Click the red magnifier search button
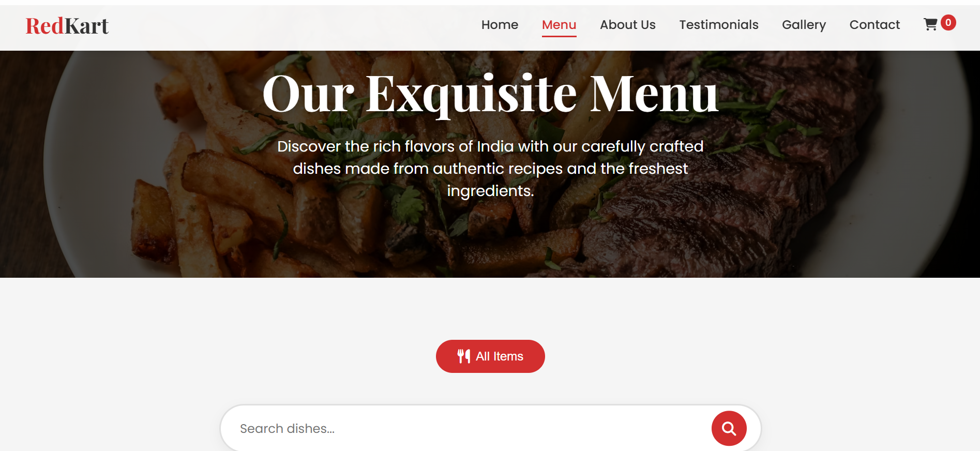The width and height of the screenshot is (980, 451). [x=729, y=428]
